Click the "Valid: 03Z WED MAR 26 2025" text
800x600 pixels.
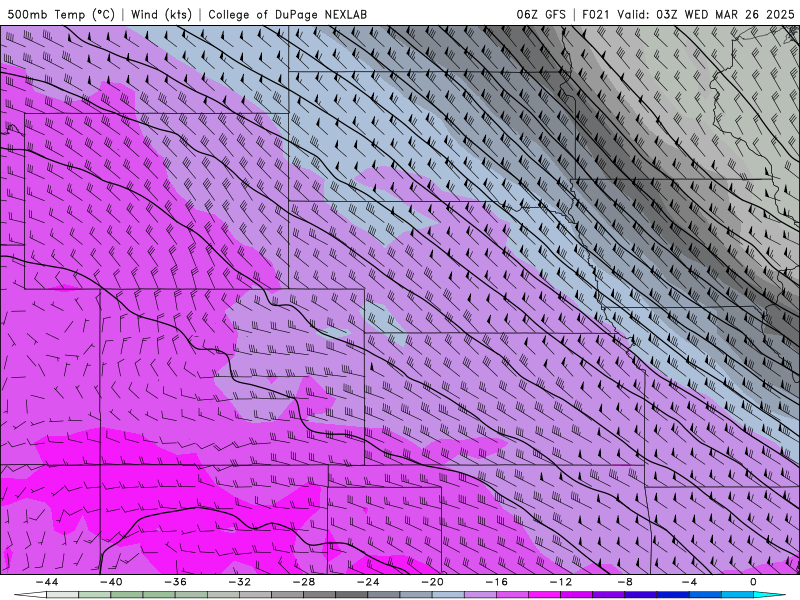click(706, 14)
